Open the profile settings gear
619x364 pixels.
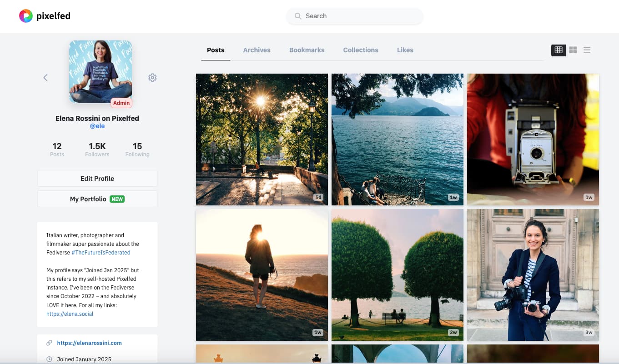click(152, 77)
